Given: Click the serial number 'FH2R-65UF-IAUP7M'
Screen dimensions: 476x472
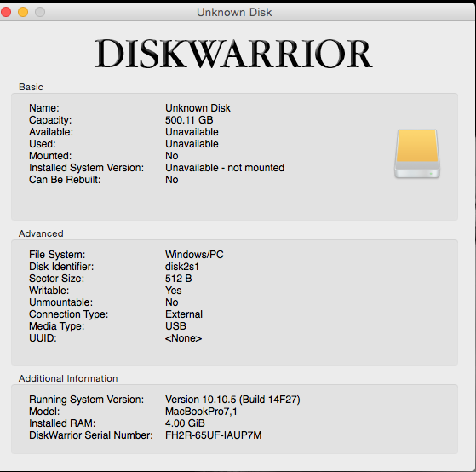Looking at the screenshot, I should click(213, 435).
